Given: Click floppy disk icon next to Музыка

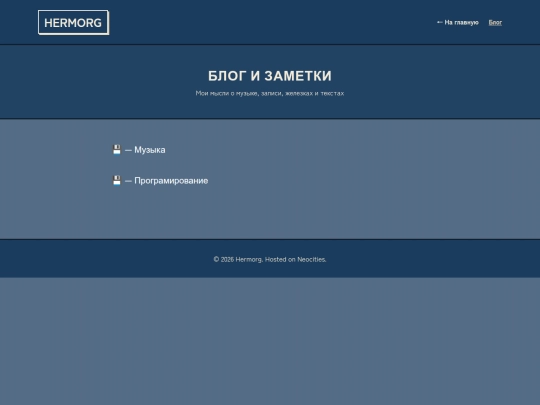Looking at the screenshot, I should click(x=117, y=150).
